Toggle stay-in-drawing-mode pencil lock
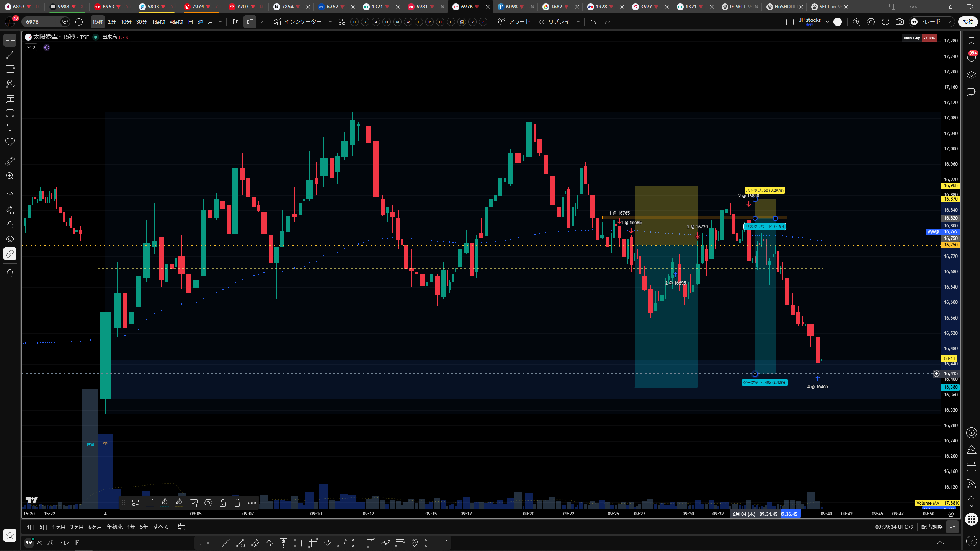 tap(10, 210)
